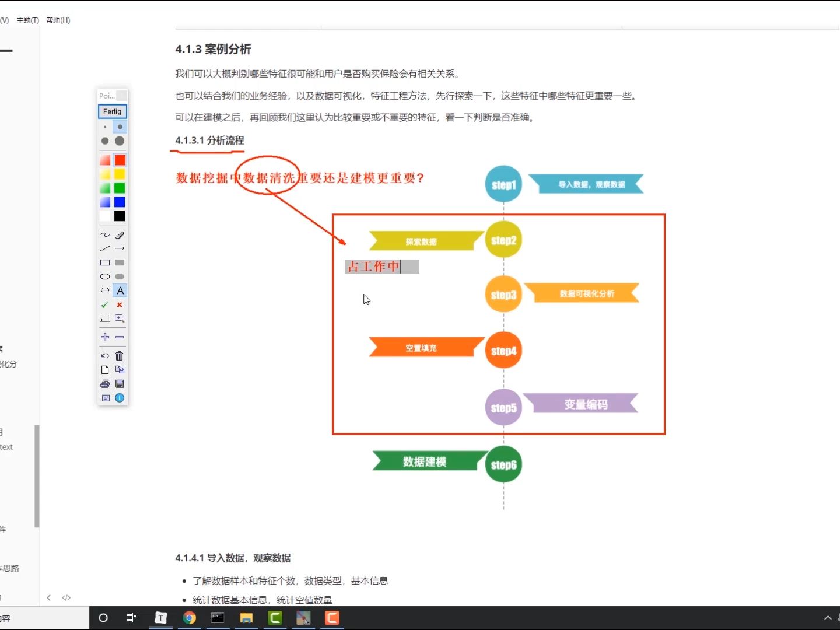Viewport: 840px width, 630px height.
Task: Select the eraser tool in Pointofix
Action: [120, 235]
